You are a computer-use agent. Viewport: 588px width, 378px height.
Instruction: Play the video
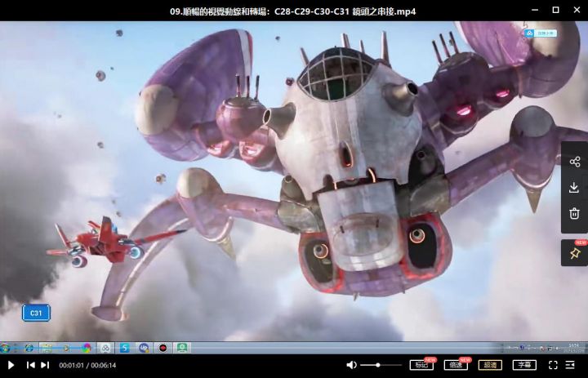pyautogui.click(x=11, y=365)
